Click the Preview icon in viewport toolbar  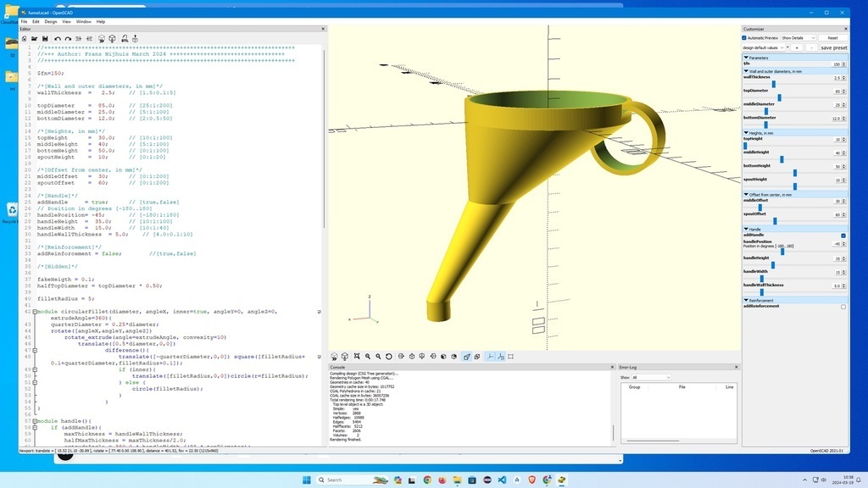pos(334,357)
